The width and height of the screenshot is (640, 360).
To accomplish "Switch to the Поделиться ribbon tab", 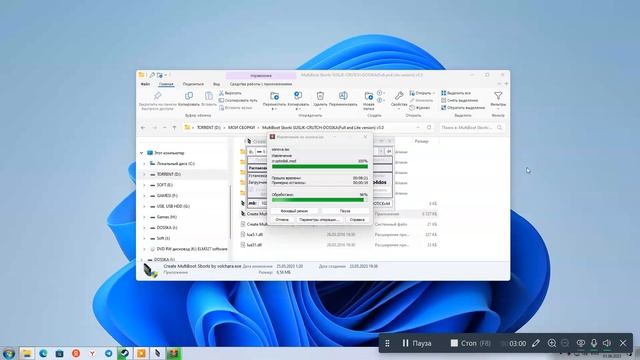I will click(193, 84).
